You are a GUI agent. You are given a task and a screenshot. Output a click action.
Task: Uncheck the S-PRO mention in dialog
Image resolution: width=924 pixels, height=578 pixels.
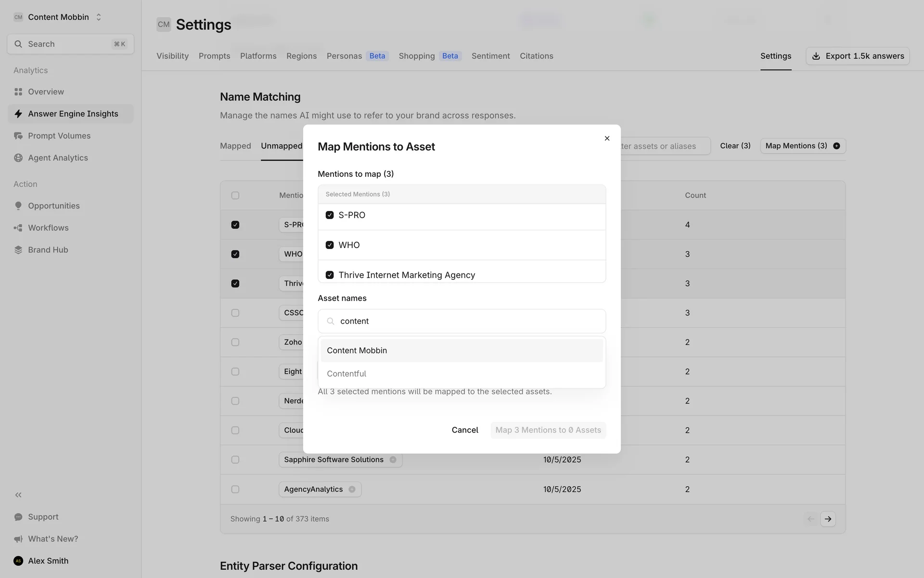pos(330,215)
